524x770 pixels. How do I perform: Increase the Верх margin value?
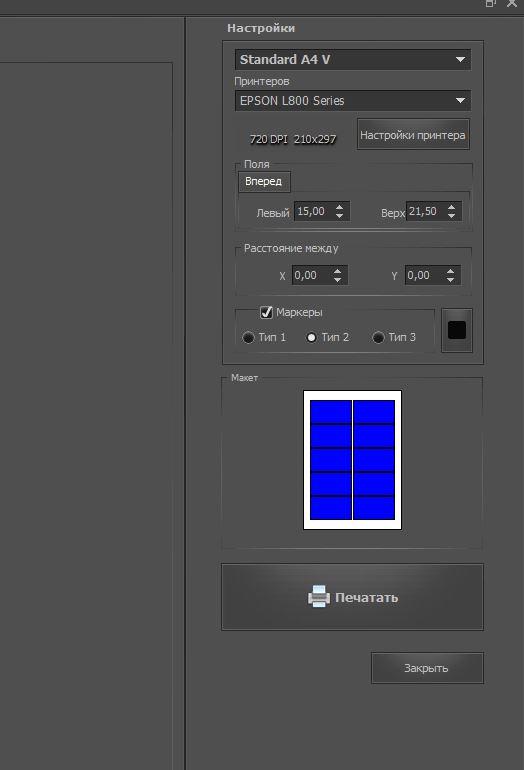tap(452, 207)
